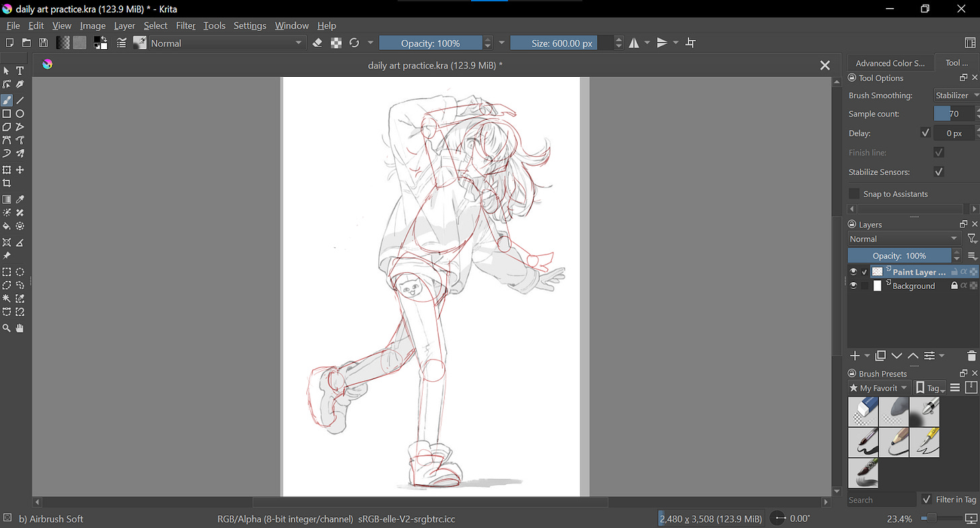Select the Contiguous Selection magic wand
The image size is (980, 528).
pos(7,298)
